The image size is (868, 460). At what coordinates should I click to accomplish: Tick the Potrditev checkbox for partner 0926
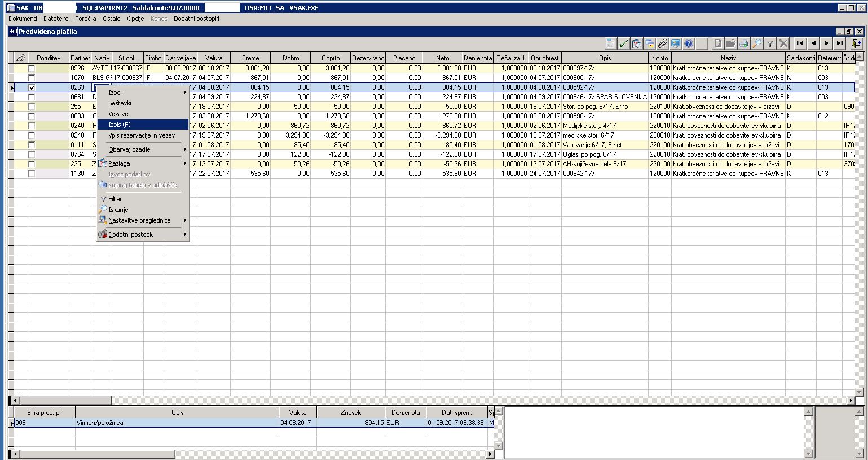coord(32,68)
